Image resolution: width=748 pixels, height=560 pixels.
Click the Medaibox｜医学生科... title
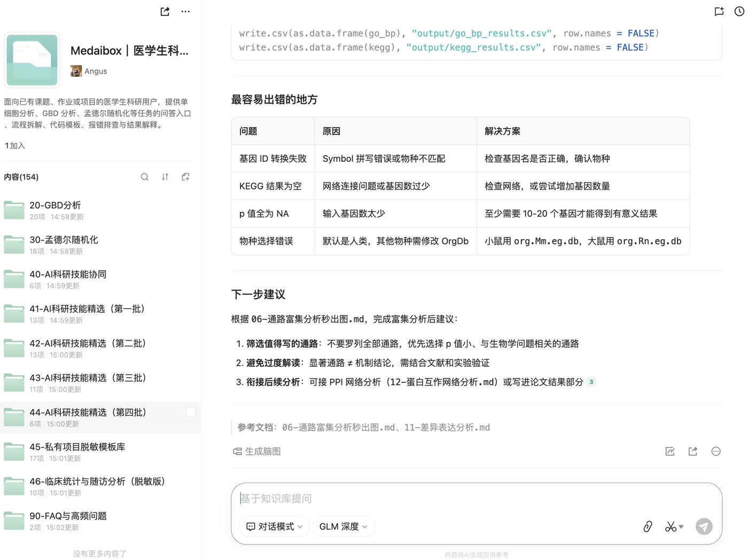tap(129, 51)
